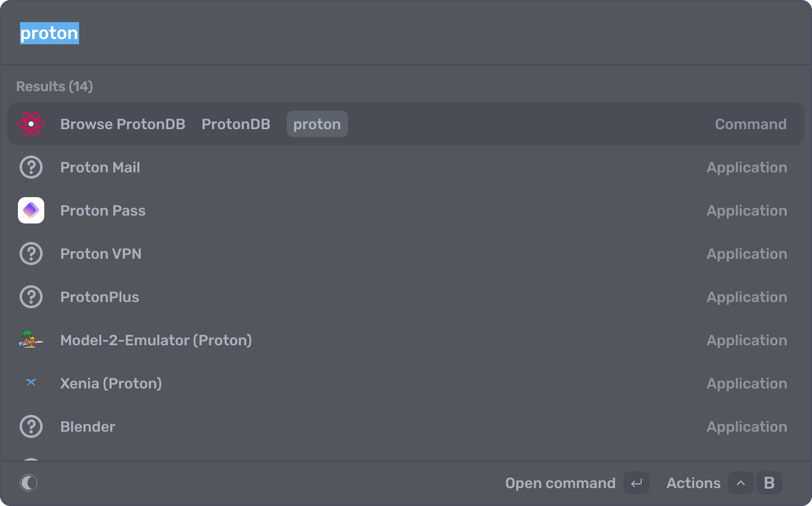Click the Proton Pass app icon

(x=31, y=210)
